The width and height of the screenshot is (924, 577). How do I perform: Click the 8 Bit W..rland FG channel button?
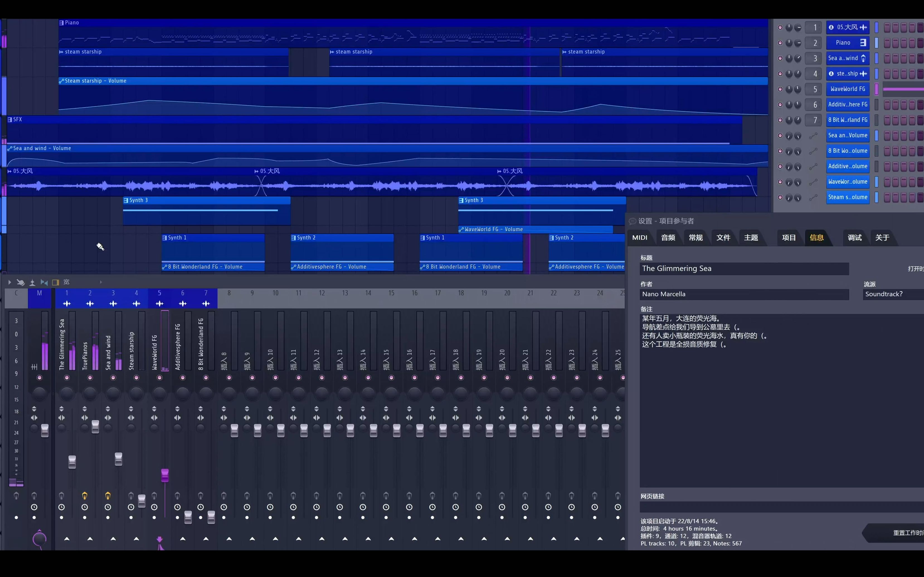pyautogui.click(x=848, y=120)
